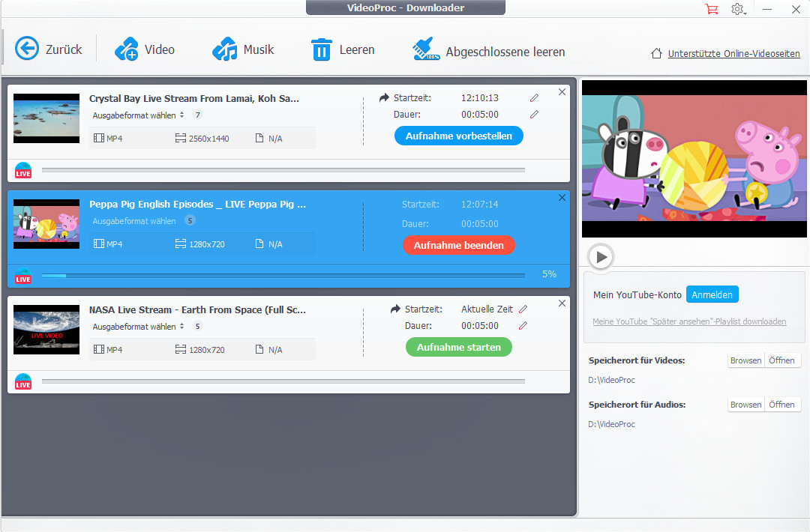Open Unterstützte Online-Videoseiten link
This screenshot has height=532, width=810.
[x=733, y=54]
